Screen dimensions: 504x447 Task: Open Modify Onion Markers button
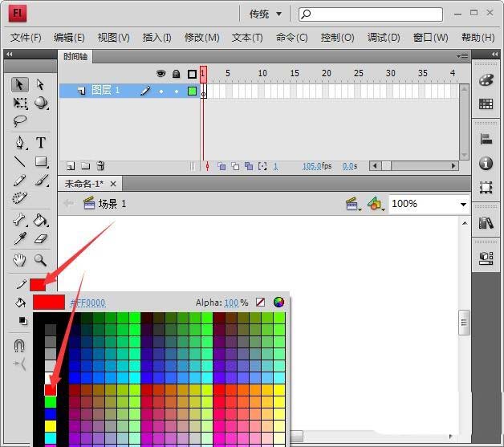(x=262, y=166)
